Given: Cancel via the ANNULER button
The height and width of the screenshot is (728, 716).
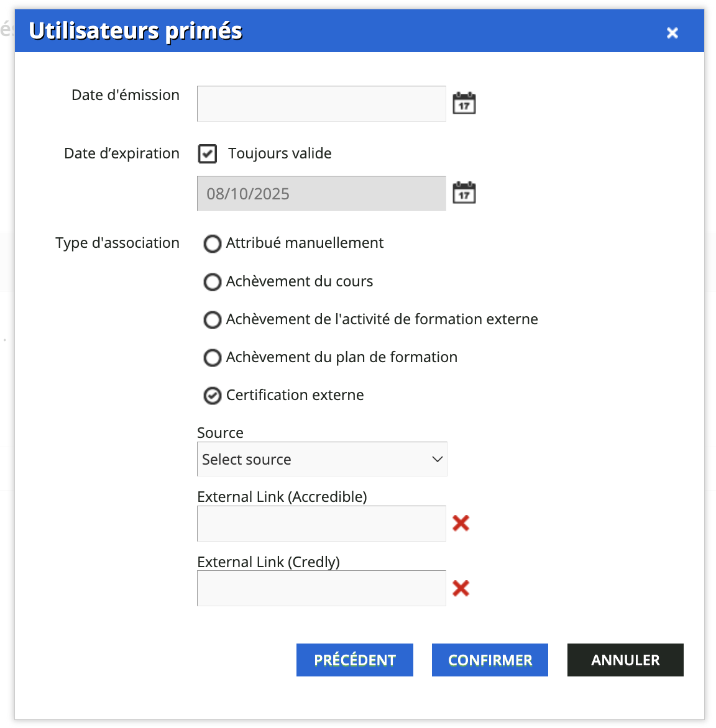Looking at the screenshot, I should [625, 660].
